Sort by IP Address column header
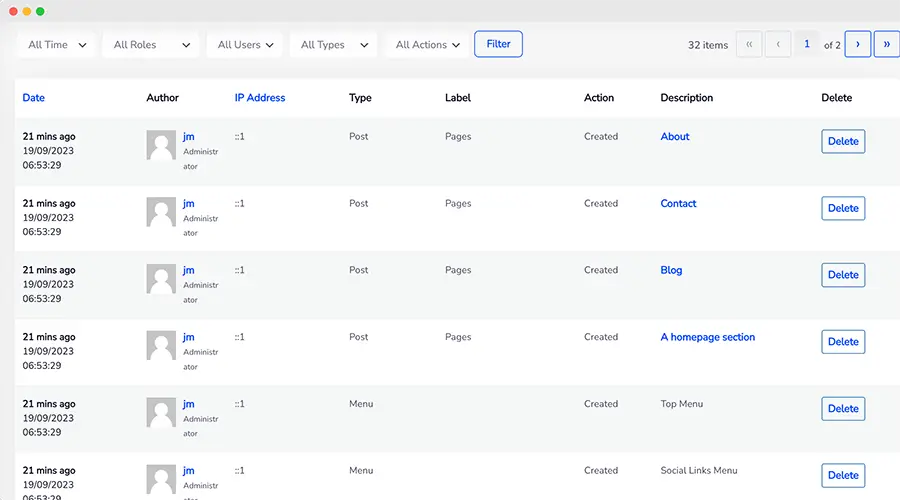 click(259, 98)
